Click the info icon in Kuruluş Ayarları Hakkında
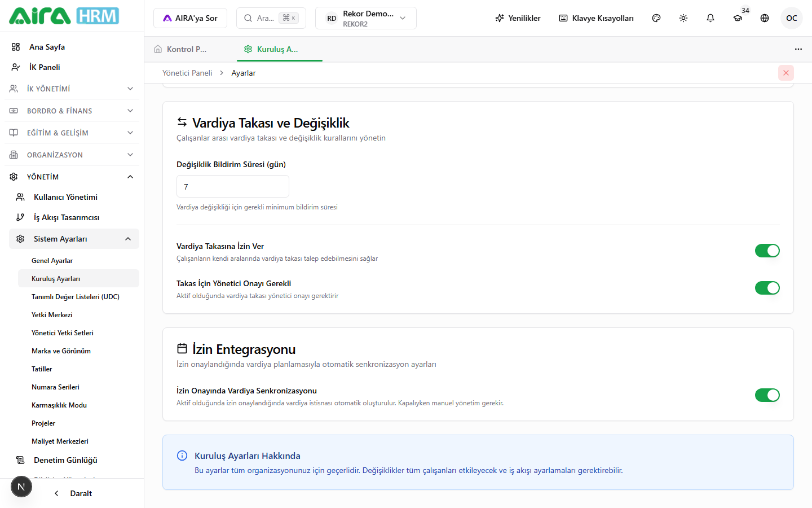This screenshot has width=812, height=508. (x=182, y=456)
